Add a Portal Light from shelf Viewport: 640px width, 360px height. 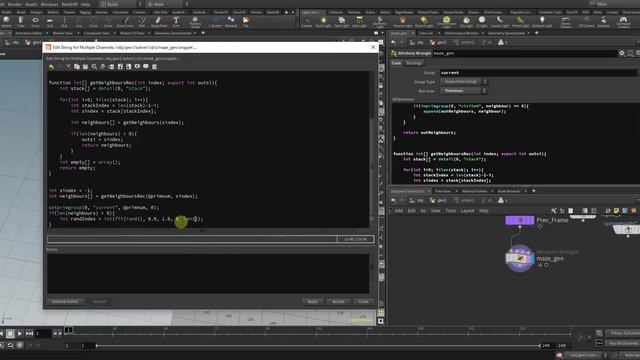520,22
